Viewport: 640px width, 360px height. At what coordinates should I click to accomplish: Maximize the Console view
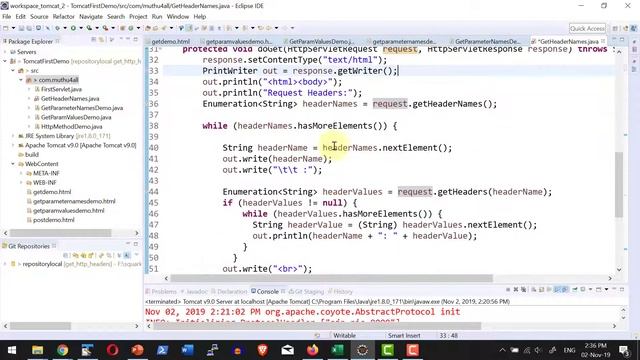(x=622, y=289)
